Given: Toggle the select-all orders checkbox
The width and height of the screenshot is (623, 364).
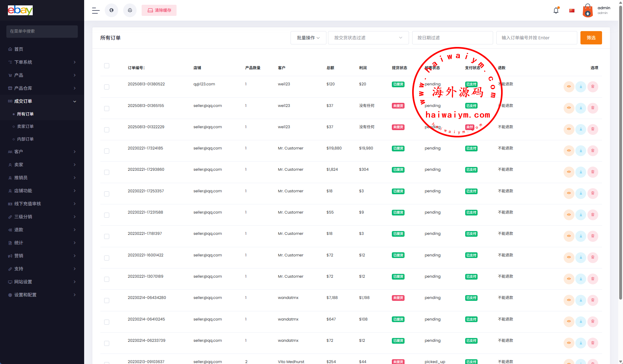Looking at the screenshot, I should click(x=107, y=66).
